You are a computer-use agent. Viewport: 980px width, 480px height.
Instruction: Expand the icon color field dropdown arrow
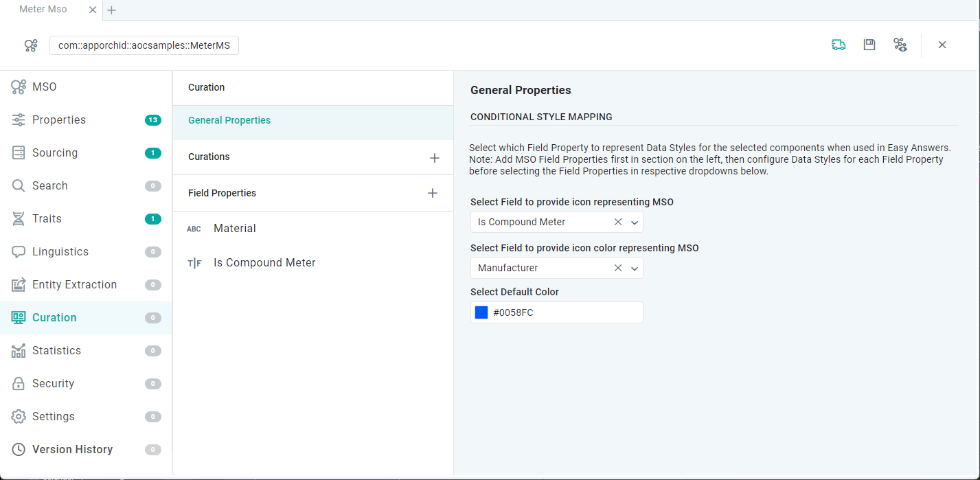click(635, 268)
